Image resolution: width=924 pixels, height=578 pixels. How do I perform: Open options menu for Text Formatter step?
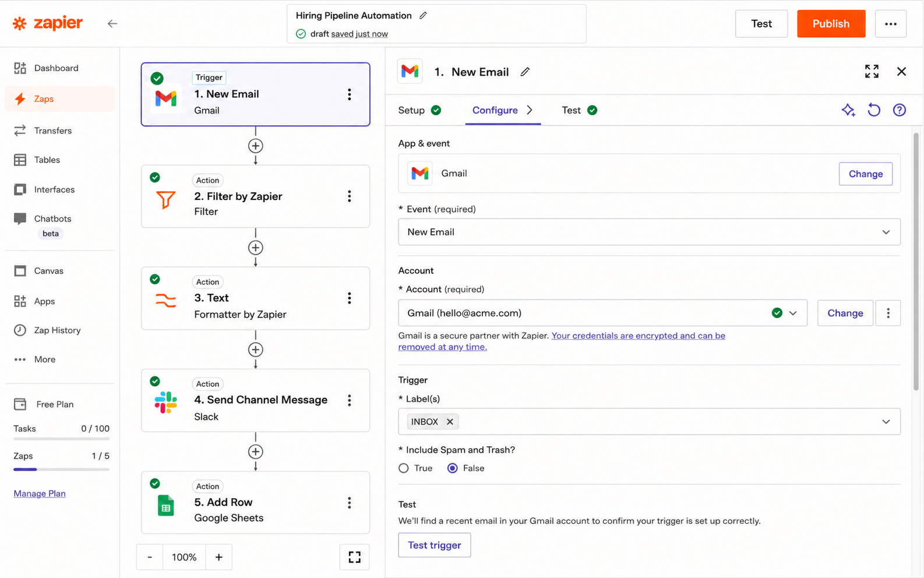coord(349,298)
